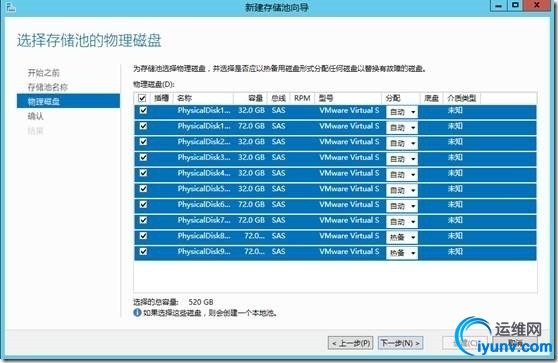
Task: Select the PhysicalDisk6 name cell
Action: tap(204, 204)
